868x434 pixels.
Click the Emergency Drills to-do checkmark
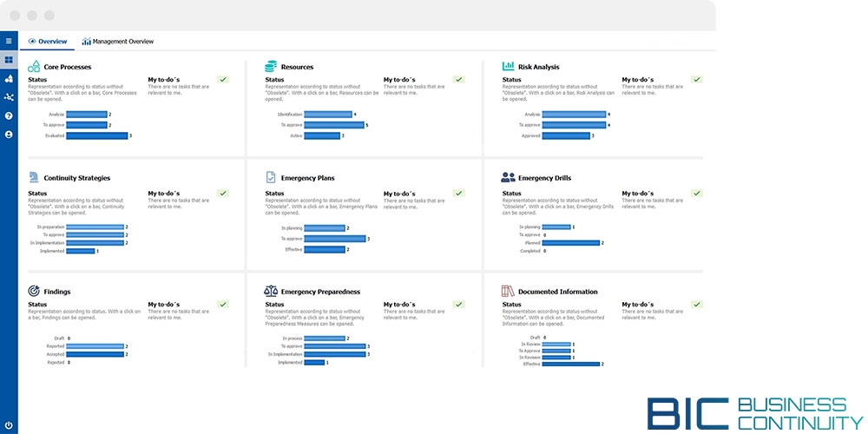pos(698,194)
